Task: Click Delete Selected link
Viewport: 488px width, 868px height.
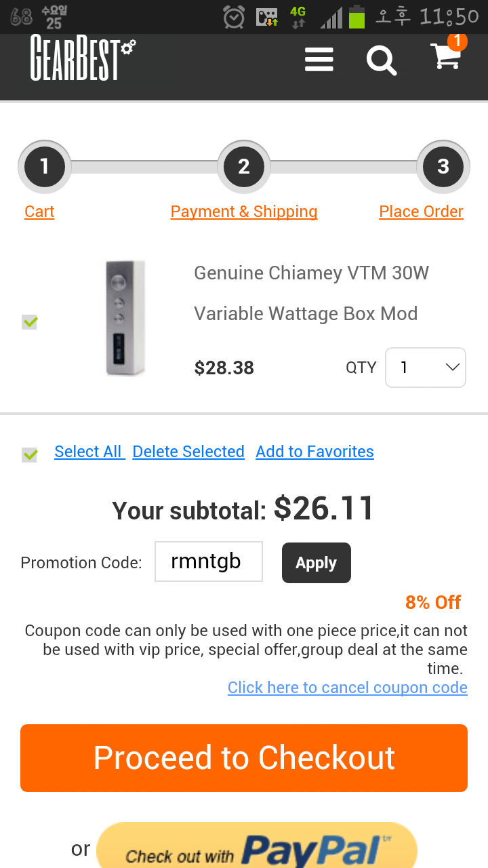Action: (x=188, y=452)
